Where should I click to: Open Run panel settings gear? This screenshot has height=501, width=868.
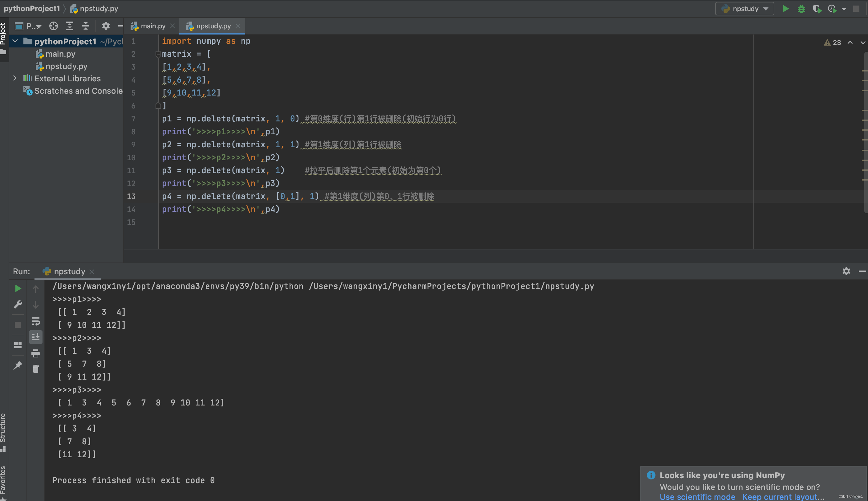coord(846,271)
